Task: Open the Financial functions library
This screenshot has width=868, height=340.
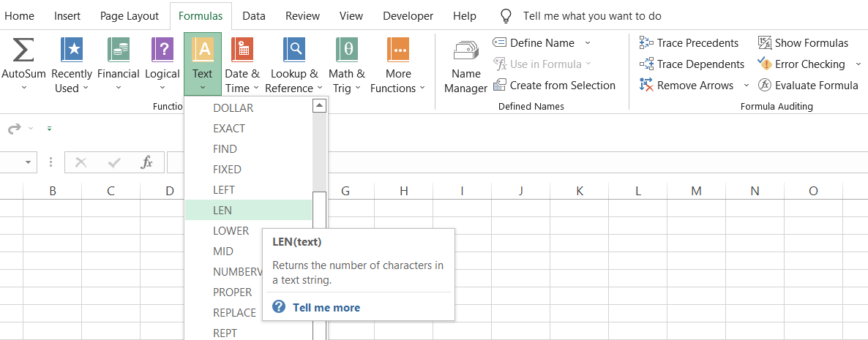Action: click(118, 50)
